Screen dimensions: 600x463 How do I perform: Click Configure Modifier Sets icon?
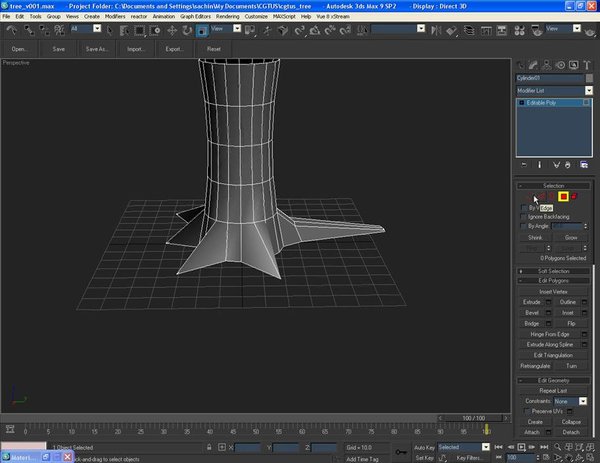[585, 164]
